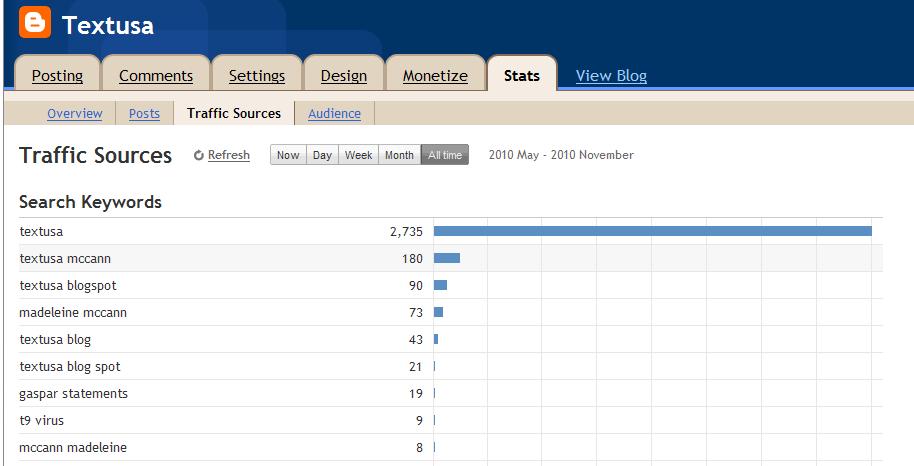
Task: Click the keyword 'textusa blog spot'
Action: coord(70,367)
